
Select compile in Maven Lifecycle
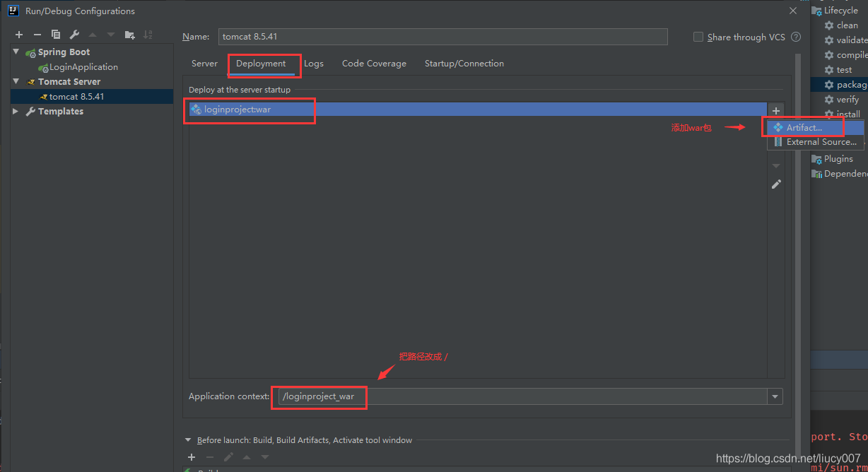pos(852,55)
